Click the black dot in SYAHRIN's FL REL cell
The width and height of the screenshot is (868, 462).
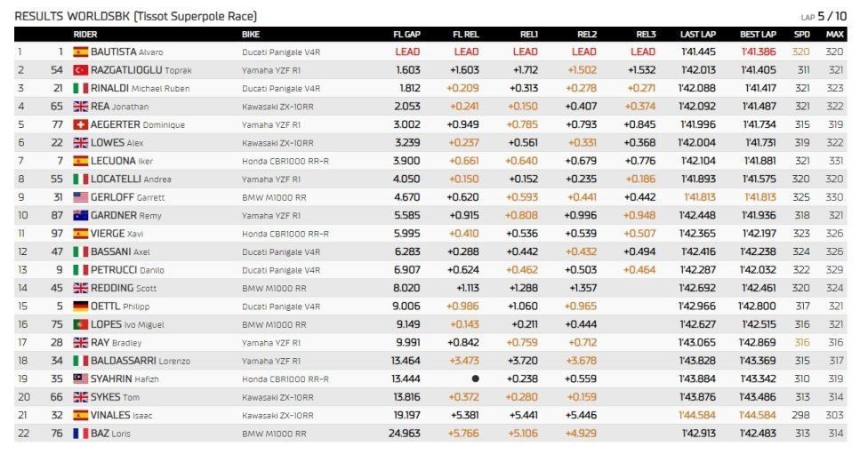pyautogui.click(x=475, y=379)
